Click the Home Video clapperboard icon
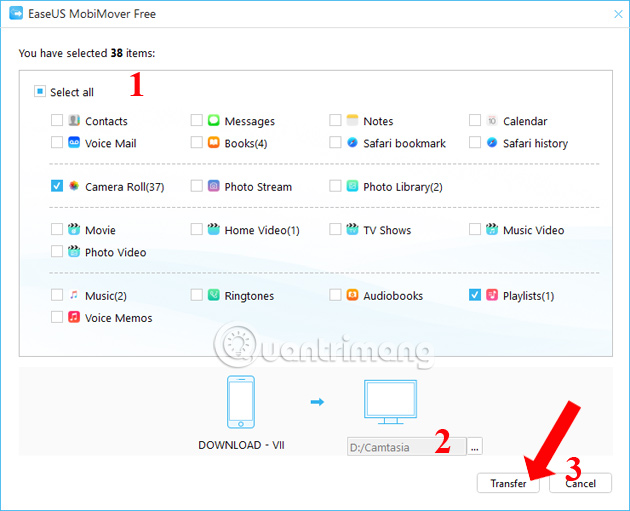This screenshot has width=630, height=511. 213,229
